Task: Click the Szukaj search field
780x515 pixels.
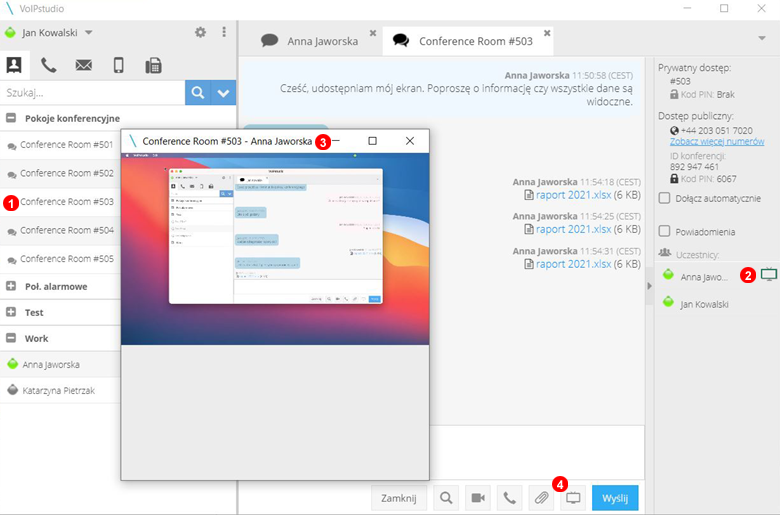Action: (x=93, y=93)
